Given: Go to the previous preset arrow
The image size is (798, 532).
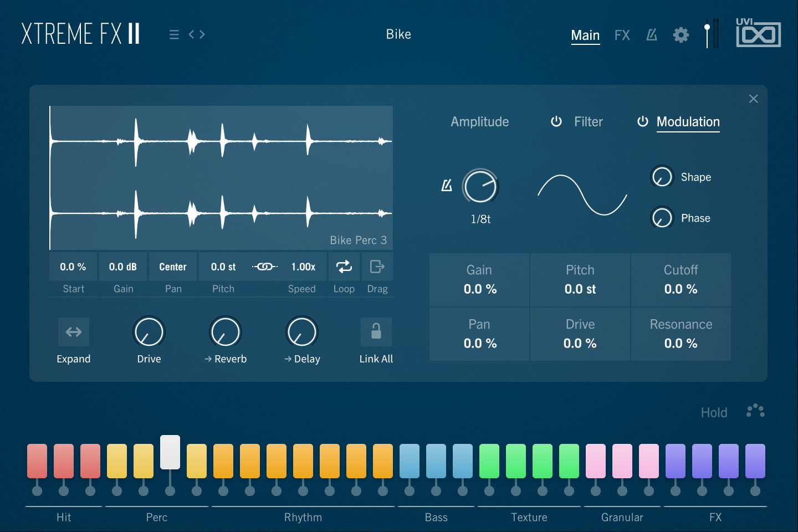Looking at the screenshot, I should (192, 34).
